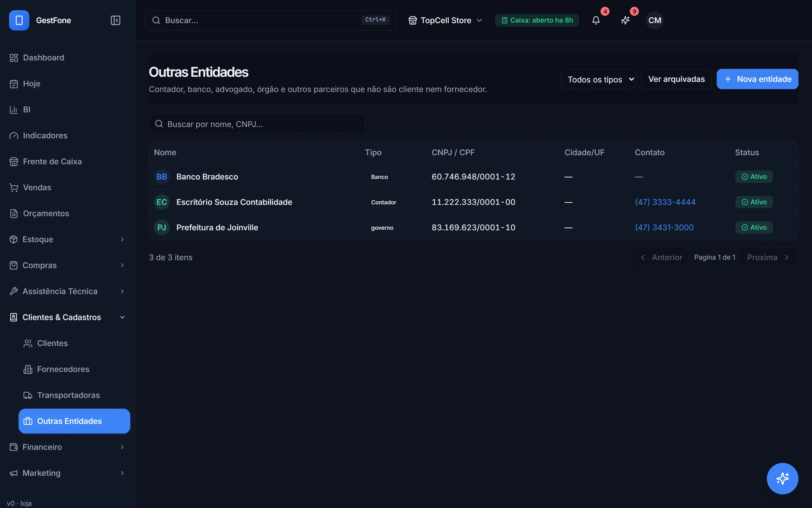Screen dimensions: 812x508
Task: Go to Dashboard in the sidebar
Action: (x=67, y=58)
